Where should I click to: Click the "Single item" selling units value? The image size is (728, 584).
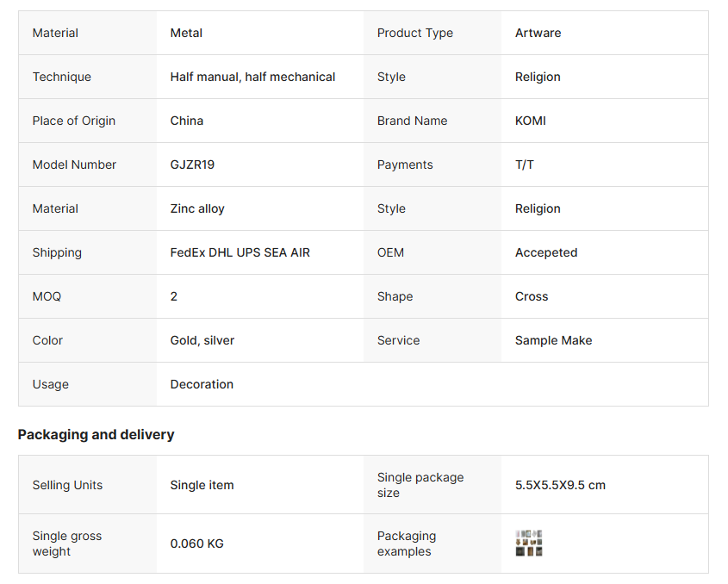[202, 485]
